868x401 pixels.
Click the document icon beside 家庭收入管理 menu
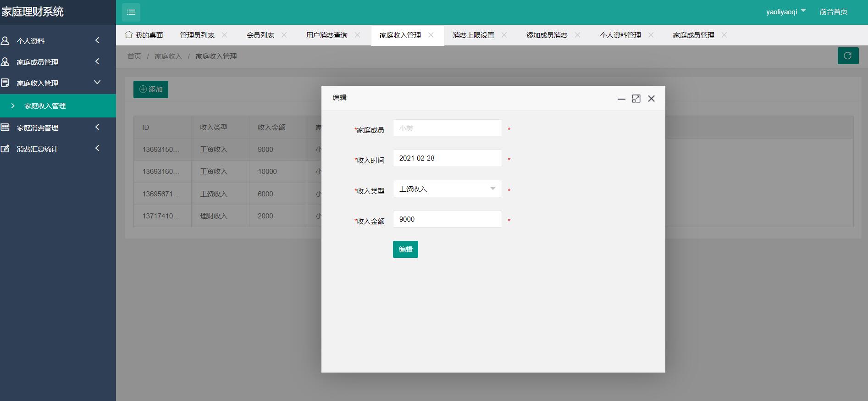tap(5, 83)
